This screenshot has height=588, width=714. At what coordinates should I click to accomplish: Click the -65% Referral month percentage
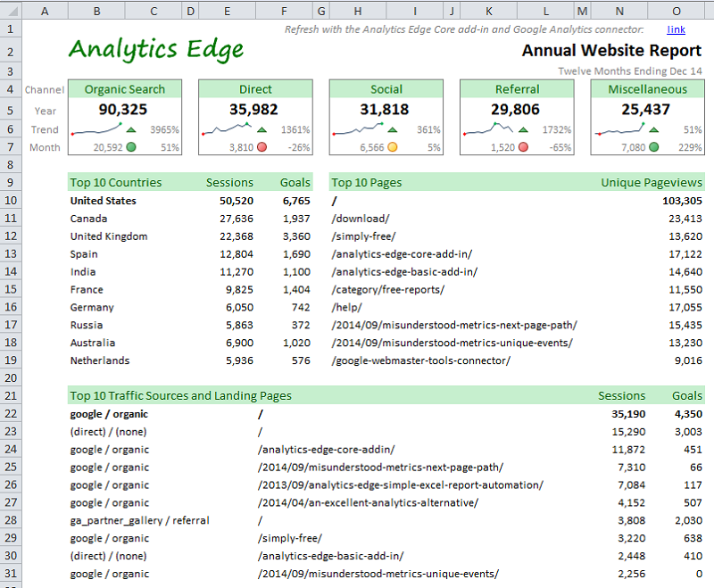point(560,147)
